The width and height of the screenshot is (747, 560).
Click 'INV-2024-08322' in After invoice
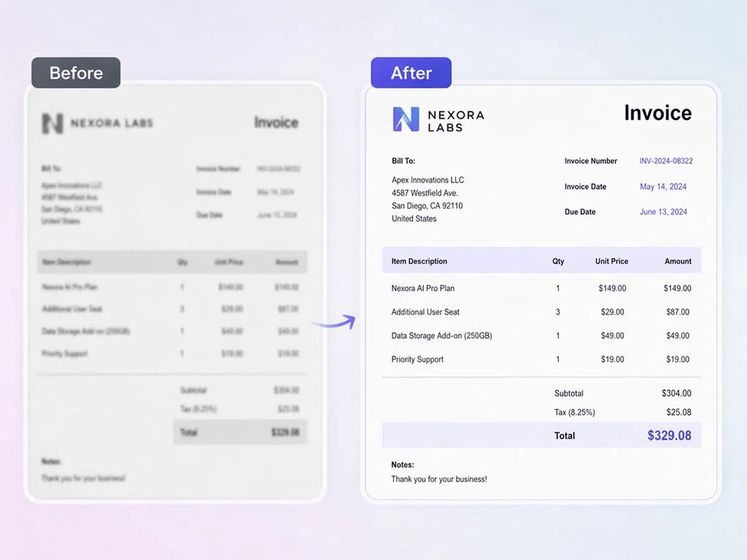coord(666,161)
